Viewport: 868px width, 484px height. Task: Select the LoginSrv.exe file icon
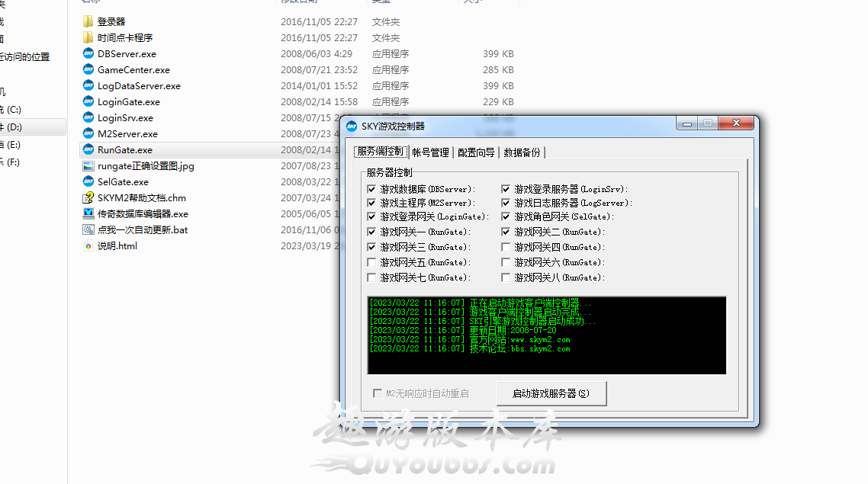pyautogui.click(x=88, y=118)
